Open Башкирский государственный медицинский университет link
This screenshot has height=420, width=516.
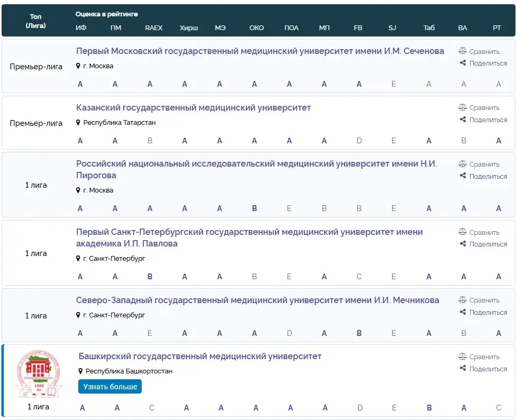(x=200, y=357)
